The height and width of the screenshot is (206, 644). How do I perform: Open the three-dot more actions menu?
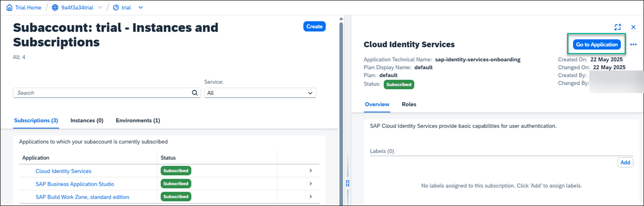pyautogui.click(x=633, y=45)
